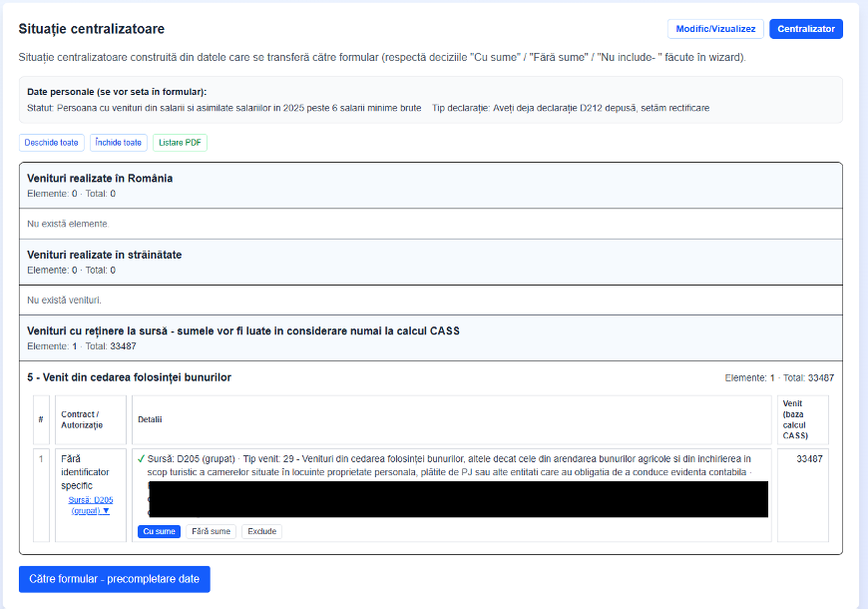This screenshot has height=609, width=868.
Task: Click the Contract / Autorizație column header
Action: (x=82, y=419)
